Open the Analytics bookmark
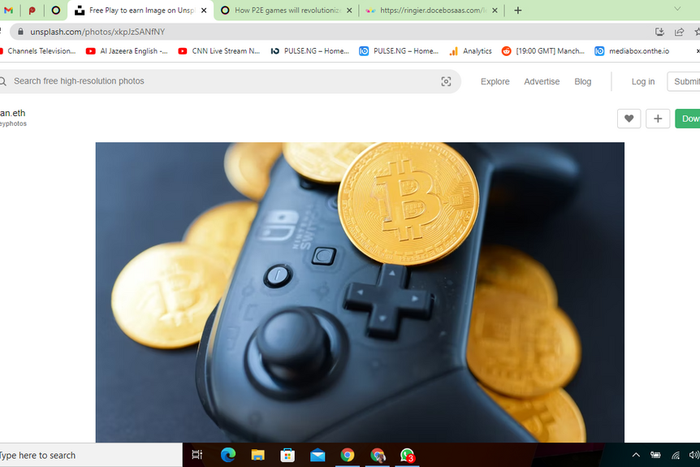Screen dimensions: 700x467 [471, 51]
